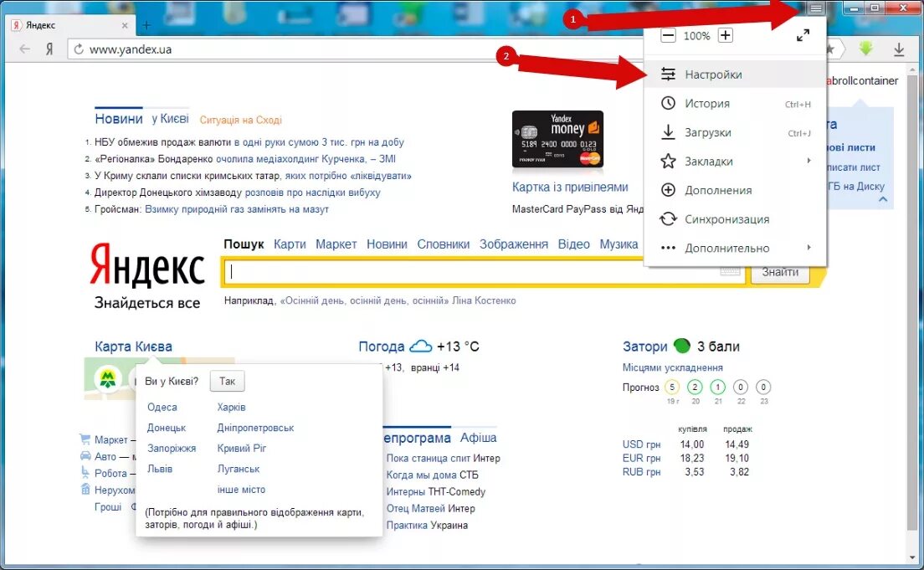Click the Знайти search button
This screenshot has height=570, width=924.
pyautogui.click(x=780, y=272)
